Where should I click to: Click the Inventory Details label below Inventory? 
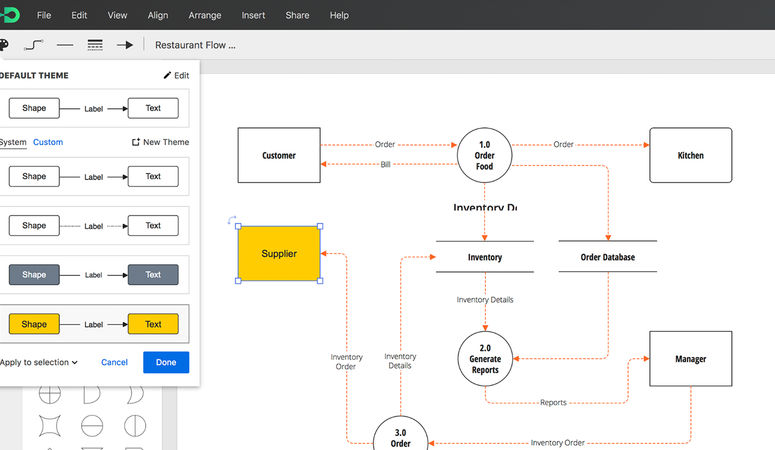[485, 300]
